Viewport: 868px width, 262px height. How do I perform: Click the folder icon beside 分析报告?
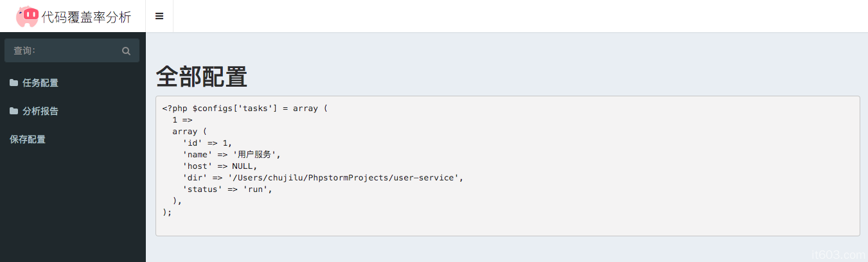coord(13,111)
